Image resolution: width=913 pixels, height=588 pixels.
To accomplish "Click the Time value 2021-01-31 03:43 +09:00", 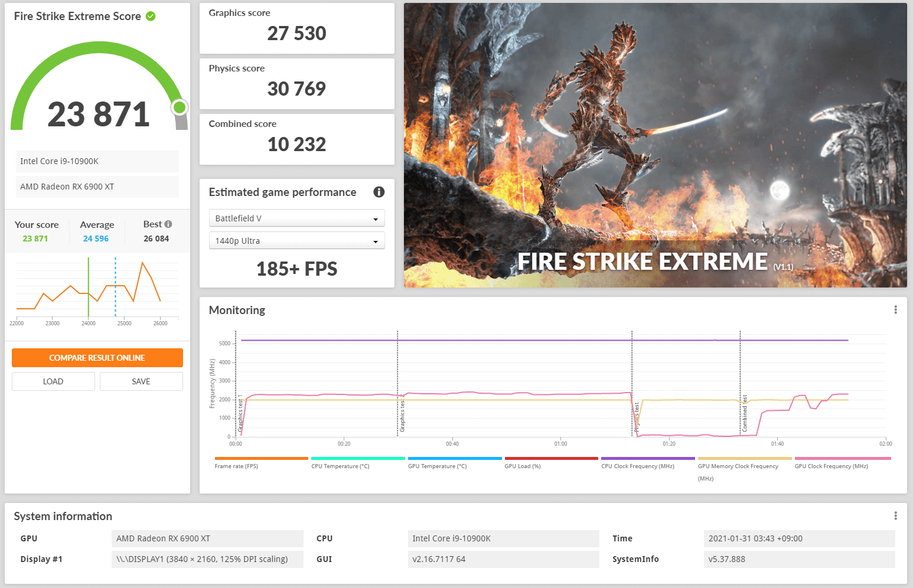I will [x=800, y=538].
